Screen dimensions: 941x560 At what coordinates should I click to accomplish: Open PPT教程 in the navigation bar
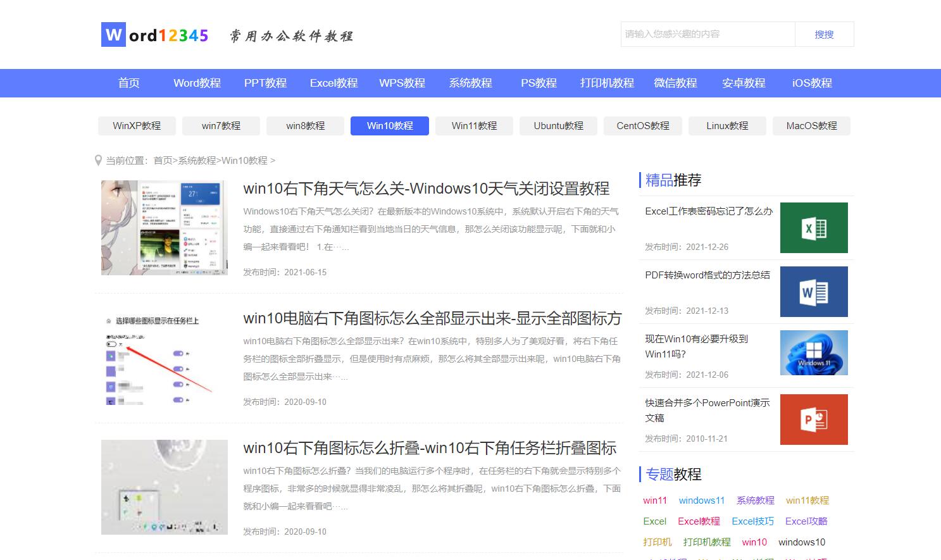click(x=266, y=83)
